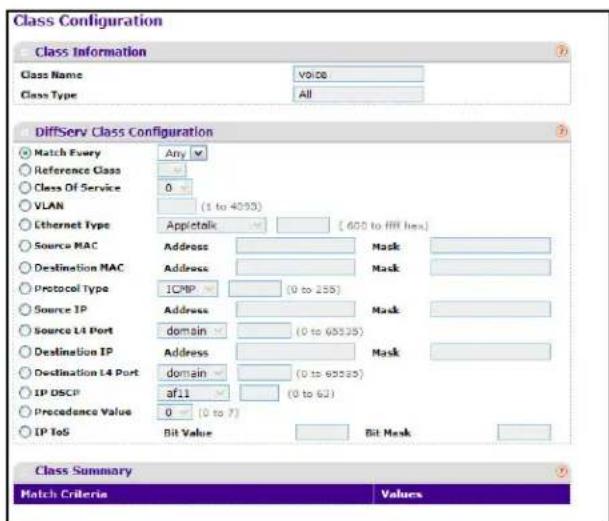609x521 pixels.
Task: Click the Class Summary section title
Action: (x=84, y=470)
